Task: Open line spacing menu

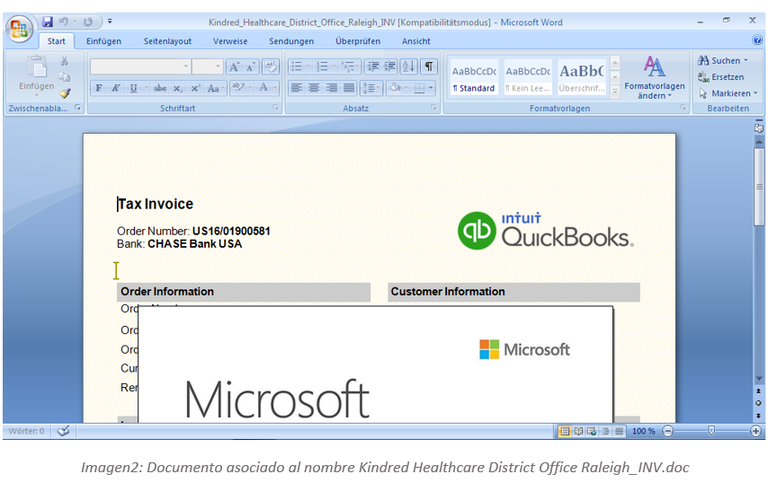Action: pos(371,88)
